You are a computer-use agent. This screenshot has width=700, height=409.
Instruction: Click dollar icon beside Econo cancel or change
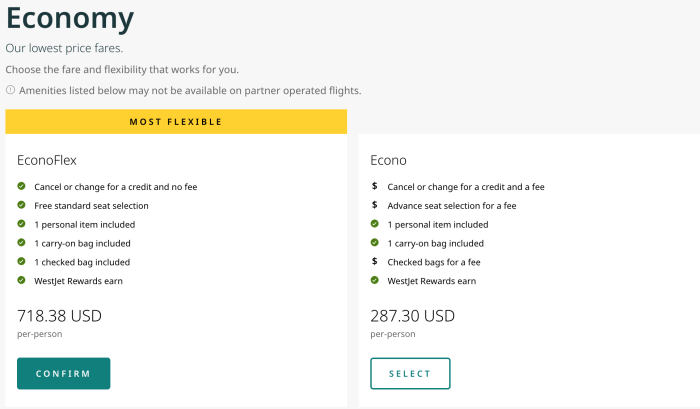pyautogui.click(x=374, y=186)
